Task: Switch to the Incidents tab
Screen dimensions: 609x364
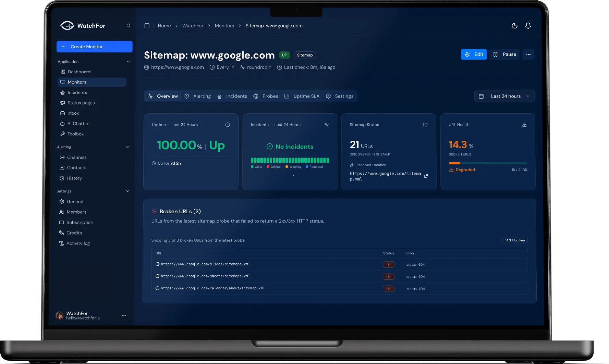Action: pos(232,96)
